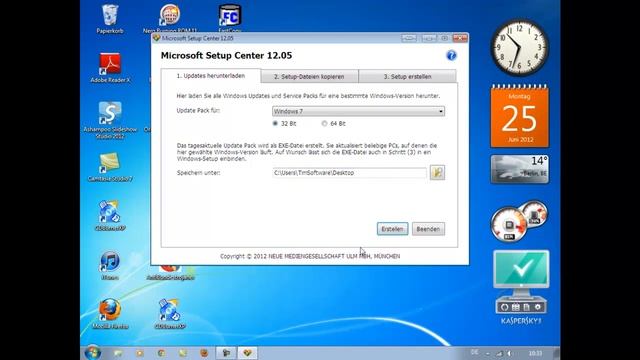Open CDBurnerXP icon beside Mozilla Firefox
The height and width of the screenshot is (360, 640).
point(170,314)
